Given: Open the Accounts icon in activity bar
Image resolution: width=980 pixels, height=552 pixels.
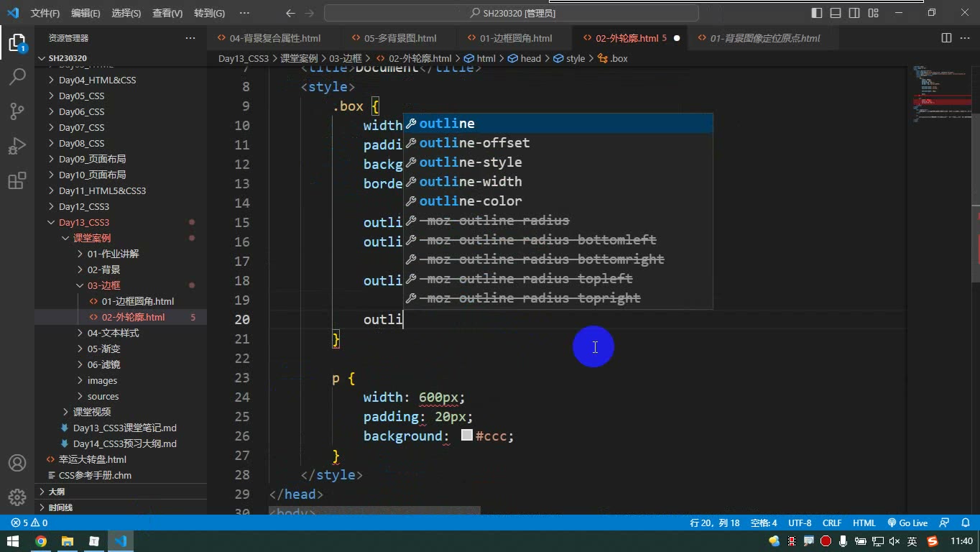Looking at the screenshot, I should click(17, 463).
